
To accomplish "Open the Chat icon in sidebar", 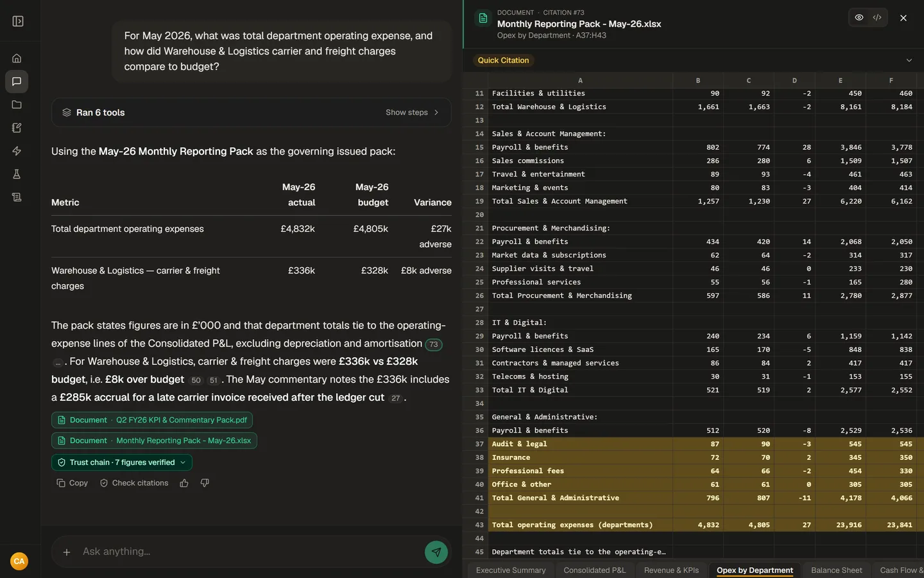I will 17,82.
